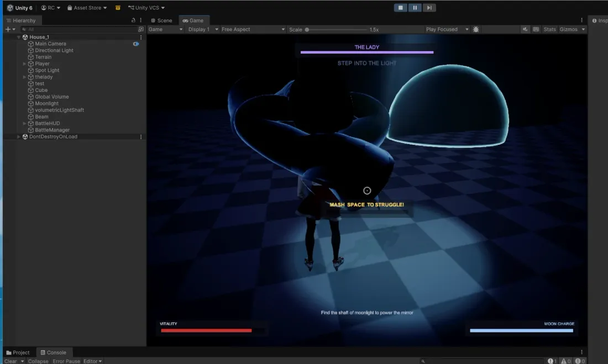The width and height of the screenshot is (608, 364).
Task: Adjust the Scale slider handle
Action: 307,29
